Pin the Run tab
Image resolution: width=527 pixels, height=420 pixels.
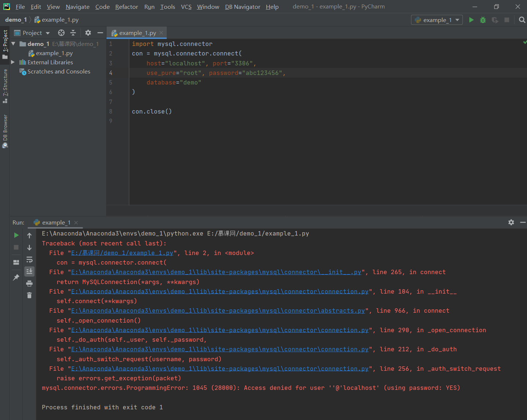(16, 277)
